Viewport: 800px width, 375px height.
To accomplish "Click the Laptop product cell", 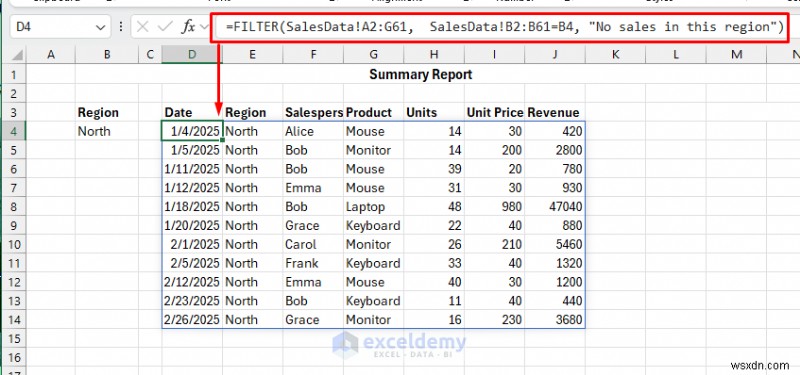I will click(x=373, y=207).
